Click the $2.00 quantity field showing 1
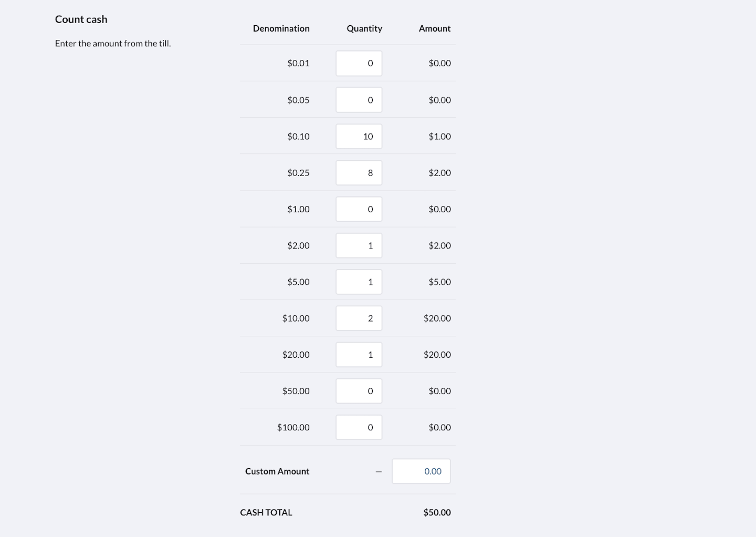This screenshot has width=756, height=537. (359, 245)
